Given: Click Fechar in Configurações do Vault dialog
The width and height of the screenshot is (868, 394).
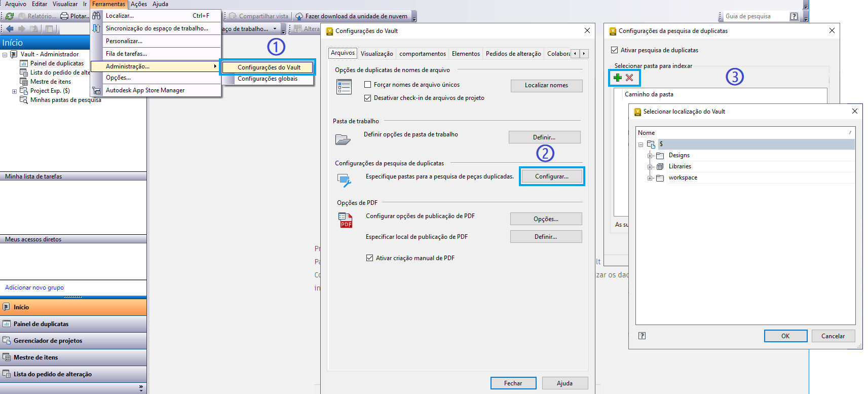Looking at the screenshot, I should pyautogui.click(x=513, y=383).
